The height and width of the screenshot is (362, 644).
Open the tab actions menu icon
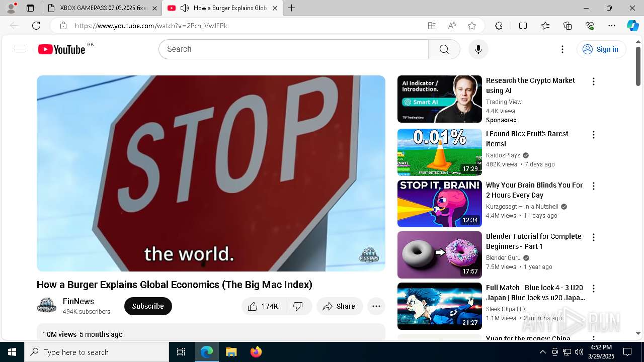(x=30, y=8)
